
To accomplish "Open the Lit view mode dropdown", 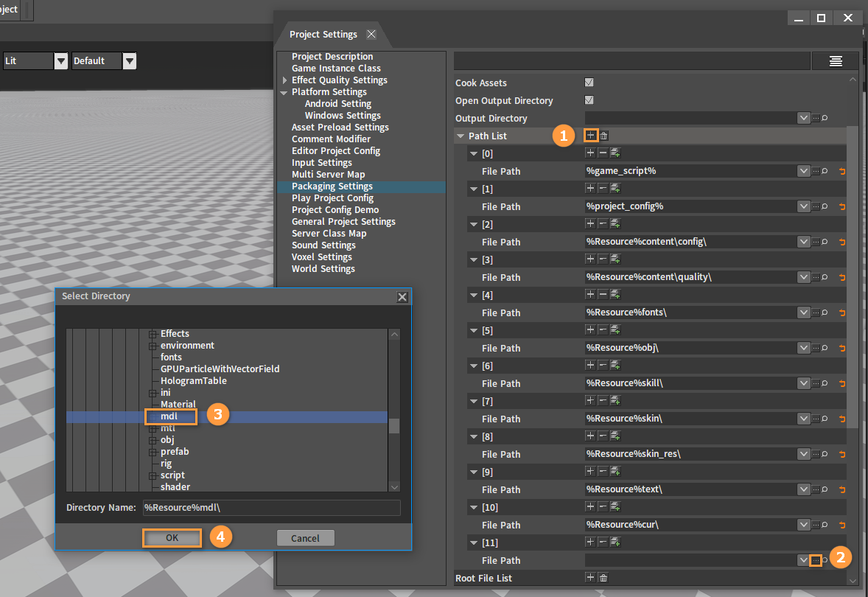I will pos(61,61).
